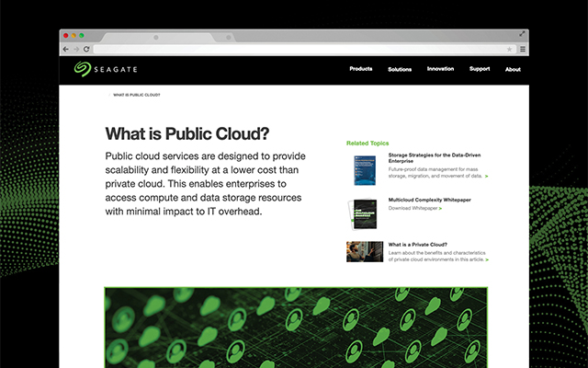Click the browser forward arrow
The image size is (588, 368).
[x=76, y=49]
